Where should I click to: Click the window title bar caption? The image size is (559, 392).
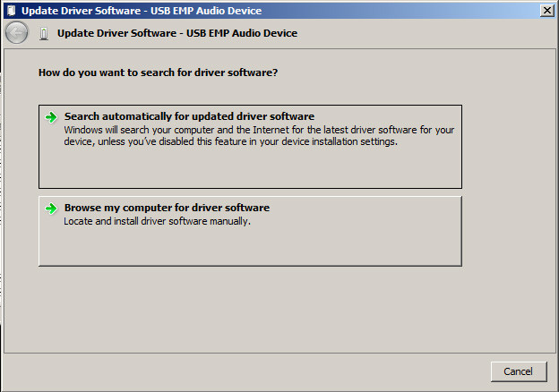(x=142, y=11)
